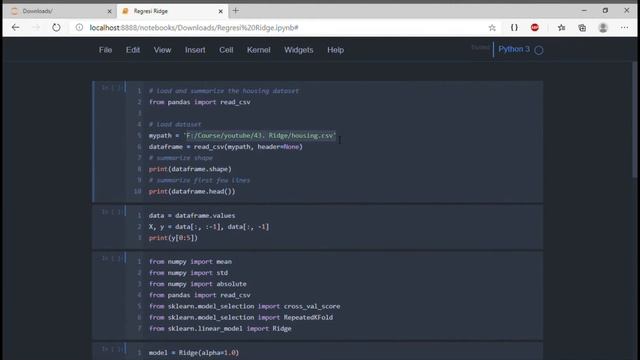Image resolution: width=640 pixels, height=360 pixels.
Task: Open the curly braces extension icon
Action: pyautogui.click(x=514, y=27)
